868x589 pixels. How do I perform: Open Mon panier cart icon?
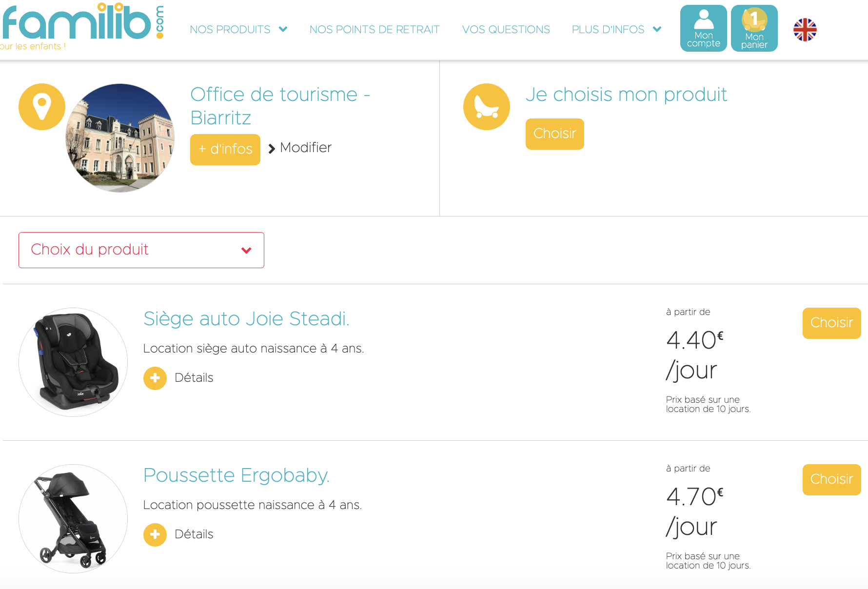pyautogui.click(x=754, y=28)
